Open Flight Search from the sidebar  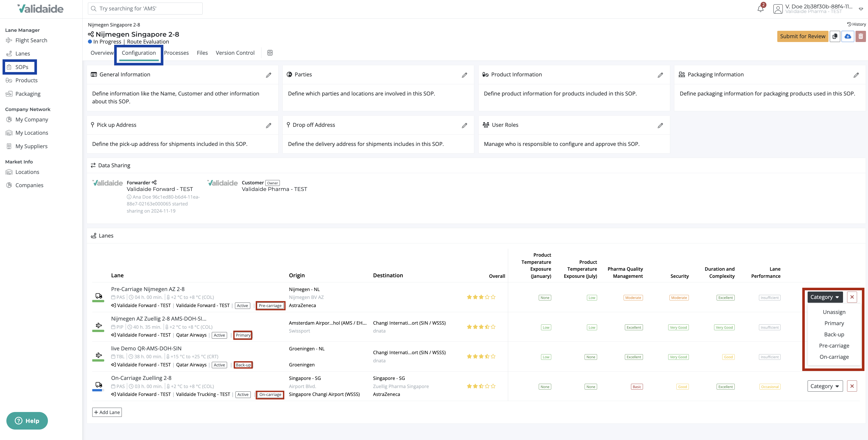(31, 40)
